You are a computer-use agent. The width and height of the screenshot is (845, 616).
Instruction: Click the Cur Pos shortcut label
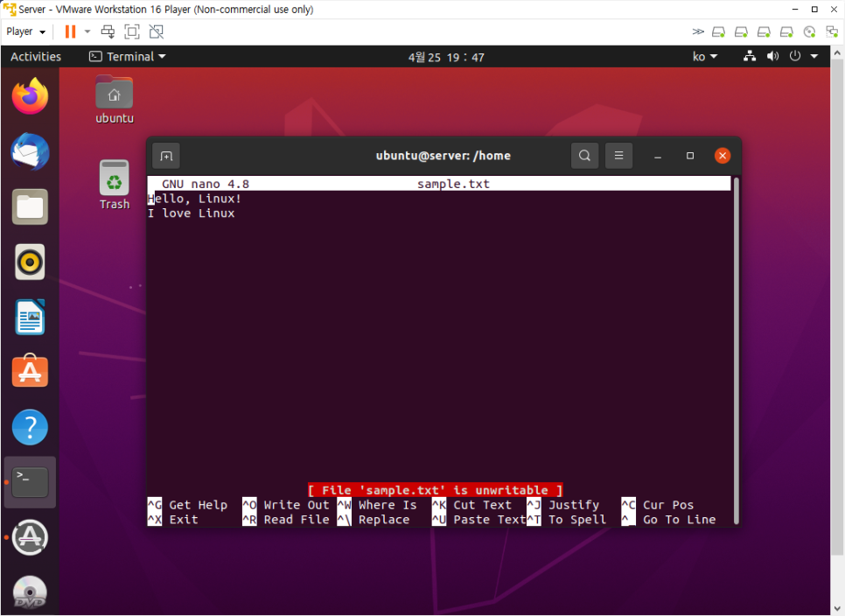coord(668,505)
